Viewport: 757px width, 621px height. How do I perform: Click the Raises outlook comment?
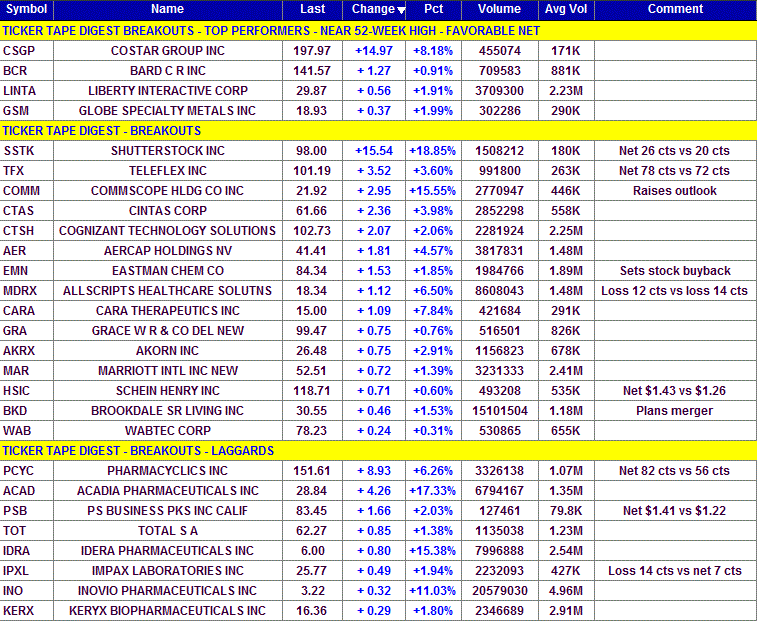tap(674, 191)
